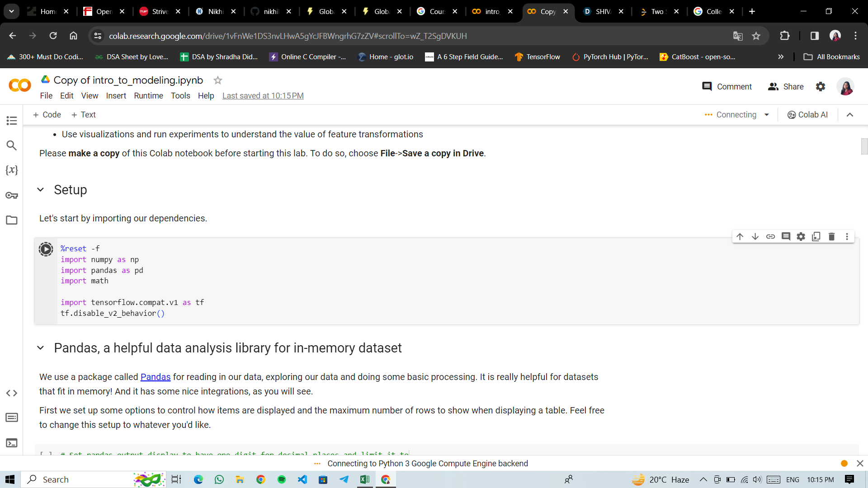Click the Share button
This screenshot has width=868, height=488.
[786, 86]
